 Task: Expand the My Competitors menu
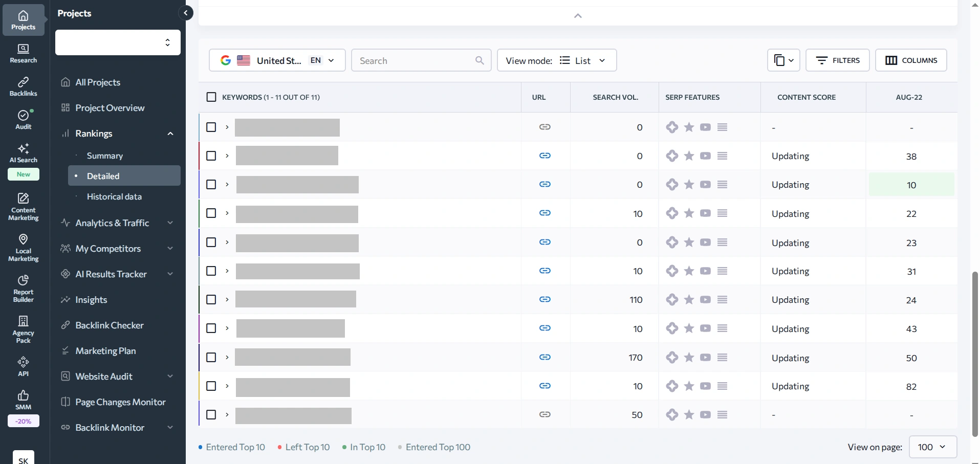[170, 249]
